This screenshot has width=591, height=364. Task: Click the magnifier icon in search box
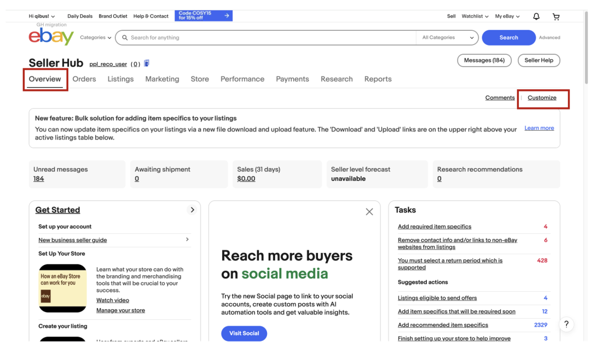[125, 38]
